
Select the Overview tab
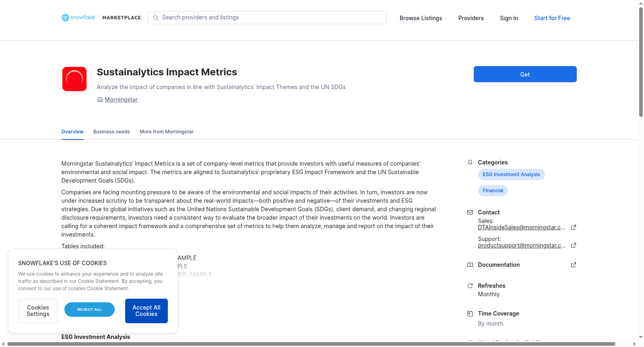tap(72, 132)
